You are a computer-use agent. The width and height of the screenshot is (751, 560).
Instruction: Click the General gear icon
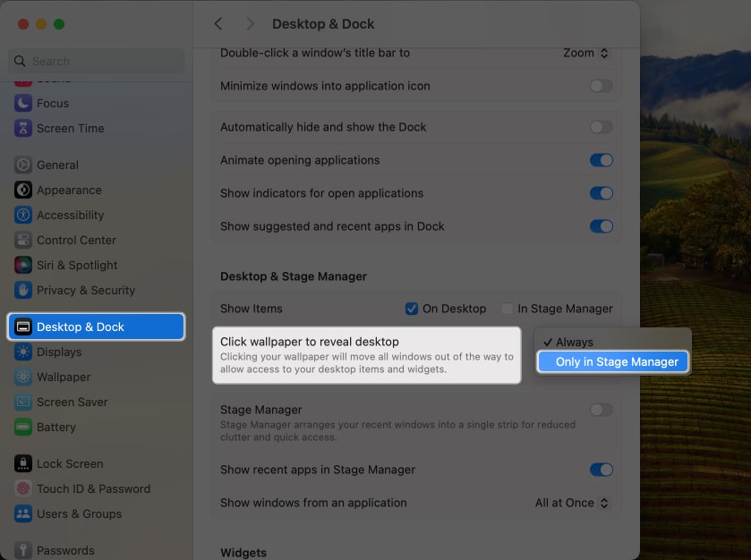23,165
